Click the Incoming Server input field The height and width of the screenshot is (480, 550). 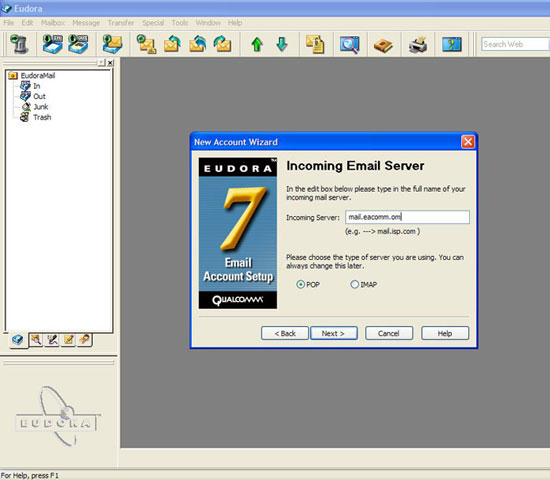[x=407, y=217]
